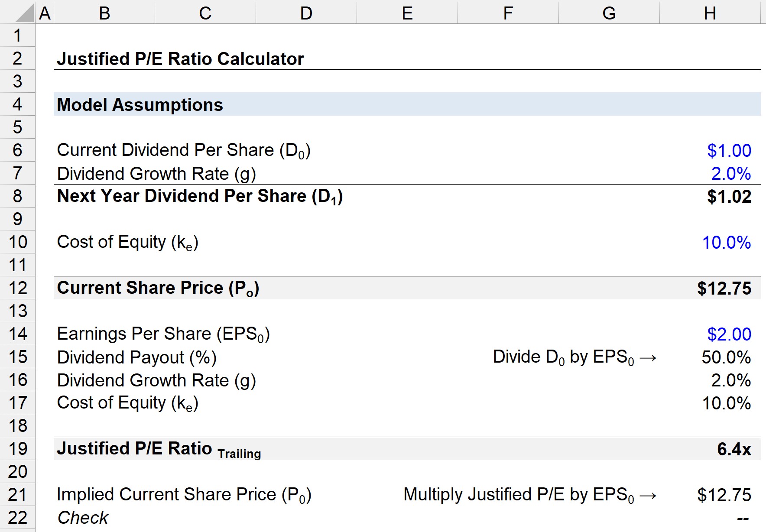Image resolution: width=766 pixels, height=532 pixels.
Task: Select column A header
Action: (45, 12)
